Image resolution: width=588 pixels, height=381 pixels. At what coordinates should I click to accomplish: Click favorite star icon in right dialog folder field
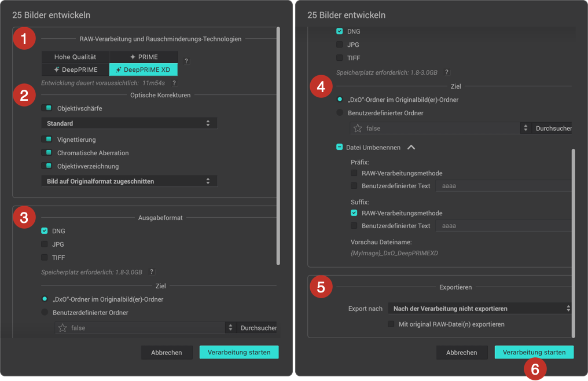(358, 128)
